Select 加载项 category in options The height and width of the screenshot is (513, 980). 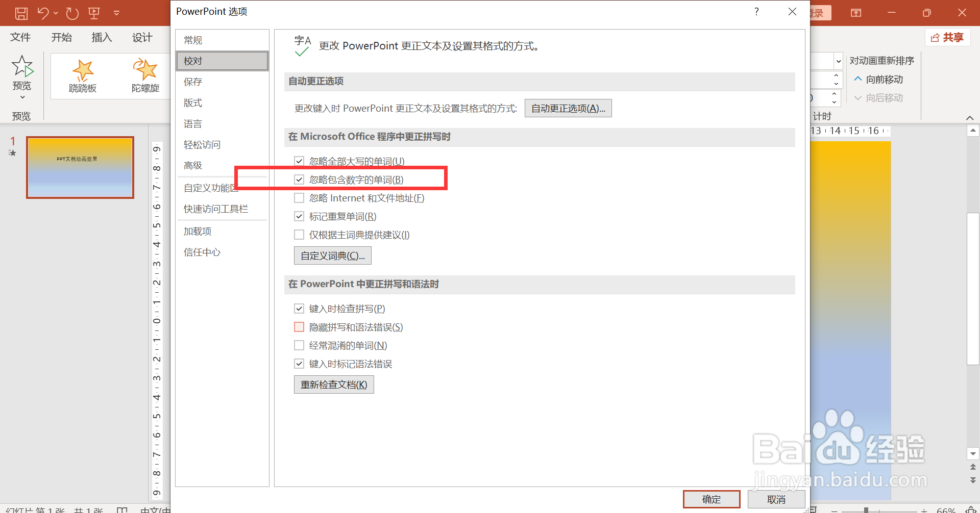click(222, 231)
